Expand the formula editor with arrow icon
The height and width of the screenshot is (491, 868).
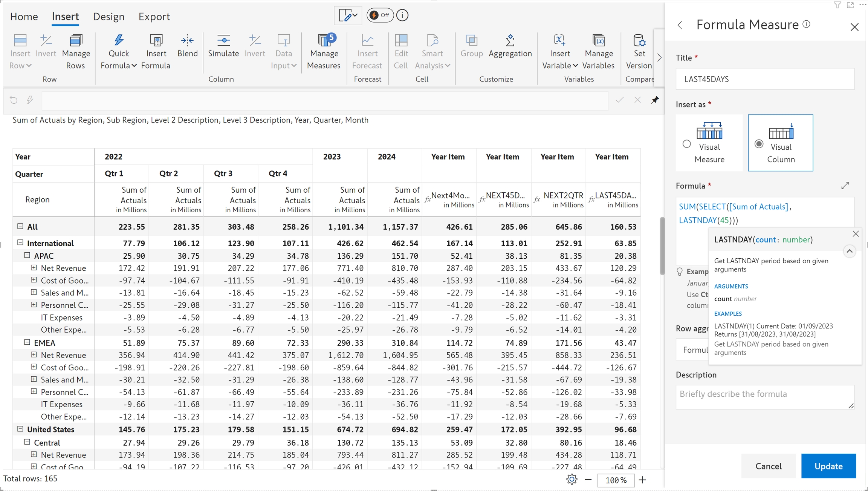coord(845,186)
